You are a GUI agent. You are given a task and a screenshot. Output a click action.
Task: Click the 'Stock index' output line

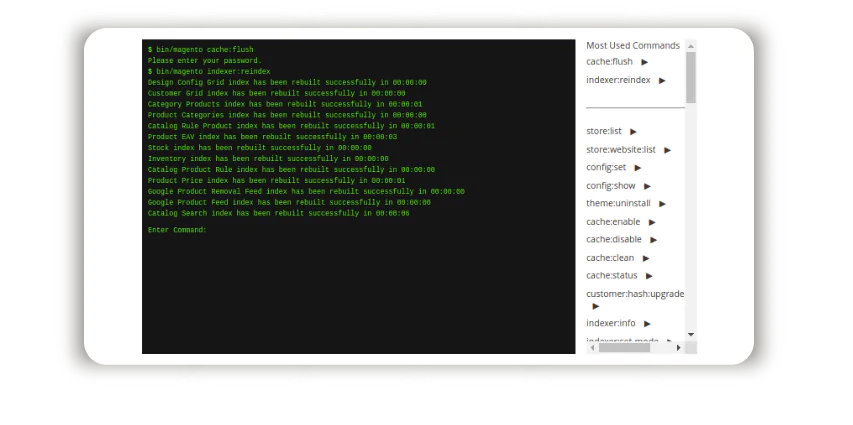pyautogui.click(x=259, y=148)
